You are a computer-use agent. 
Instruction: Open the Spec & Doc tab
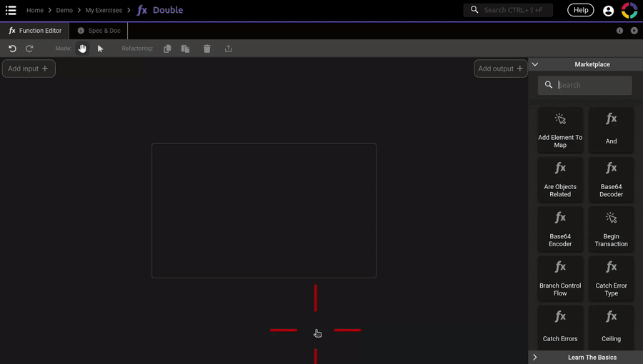(x=99, y=31)
